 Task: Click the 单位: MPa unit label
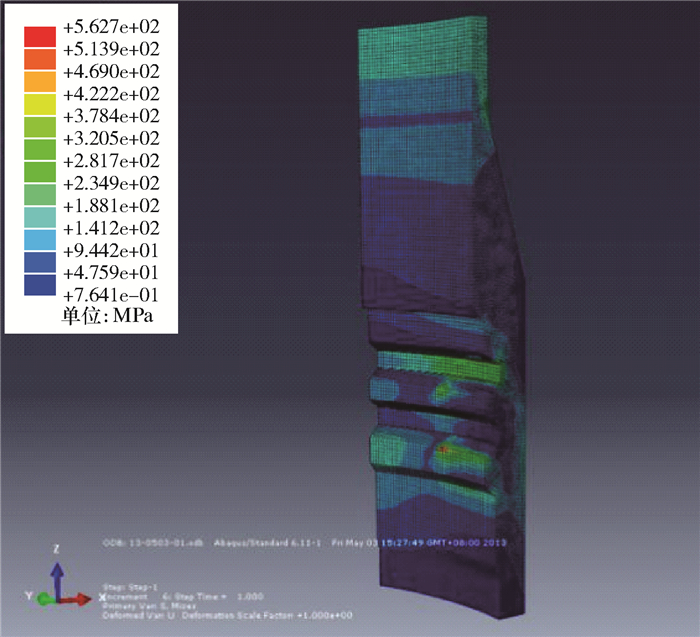(105, 319)
